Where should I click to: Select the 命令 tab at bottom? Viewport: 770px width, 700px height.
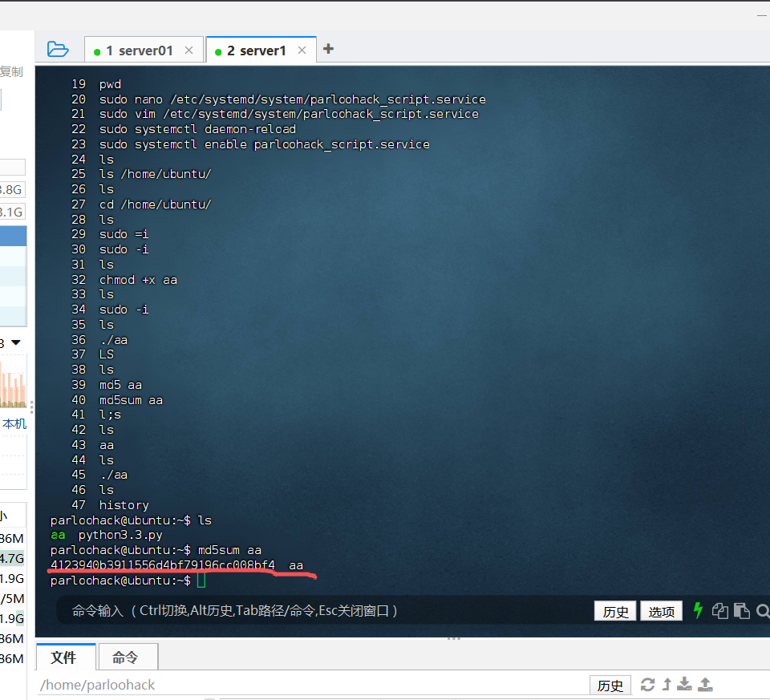click(126, 658)
